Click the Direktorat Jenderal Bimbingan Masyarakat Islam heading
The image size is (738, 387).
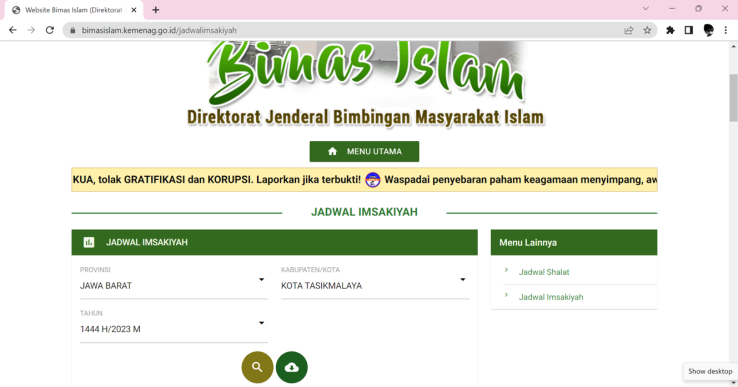[365, 117]
